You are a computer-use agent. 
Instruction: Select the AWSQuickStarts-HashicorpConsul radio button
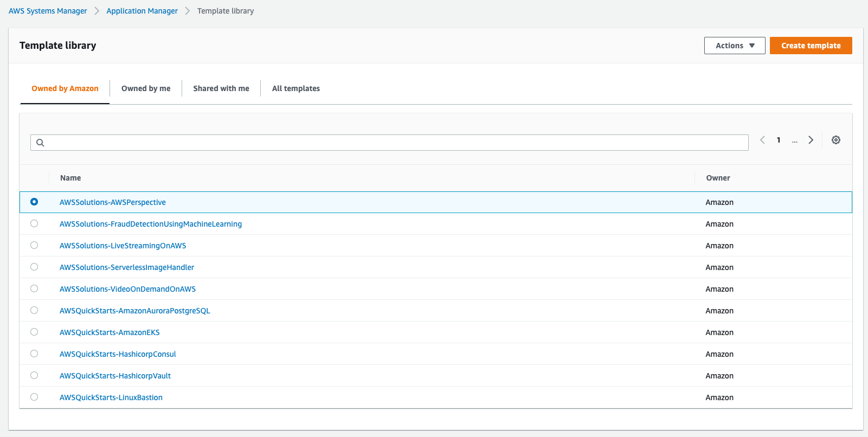34,354
